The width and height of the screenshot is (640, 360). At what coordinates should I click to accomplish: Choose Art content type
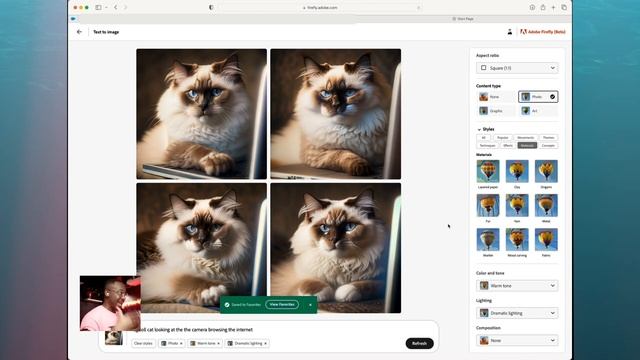coord(538,111)
